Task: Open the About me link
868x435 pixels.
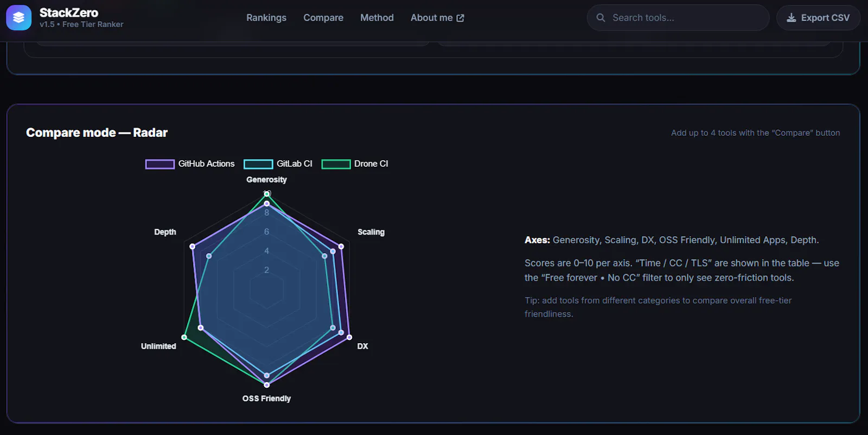Action: click(x=437, y=18)
